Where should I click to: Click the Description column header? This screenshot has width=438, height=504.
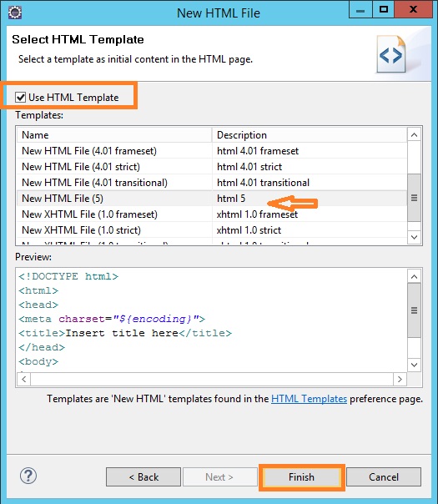tap(310, 135)
